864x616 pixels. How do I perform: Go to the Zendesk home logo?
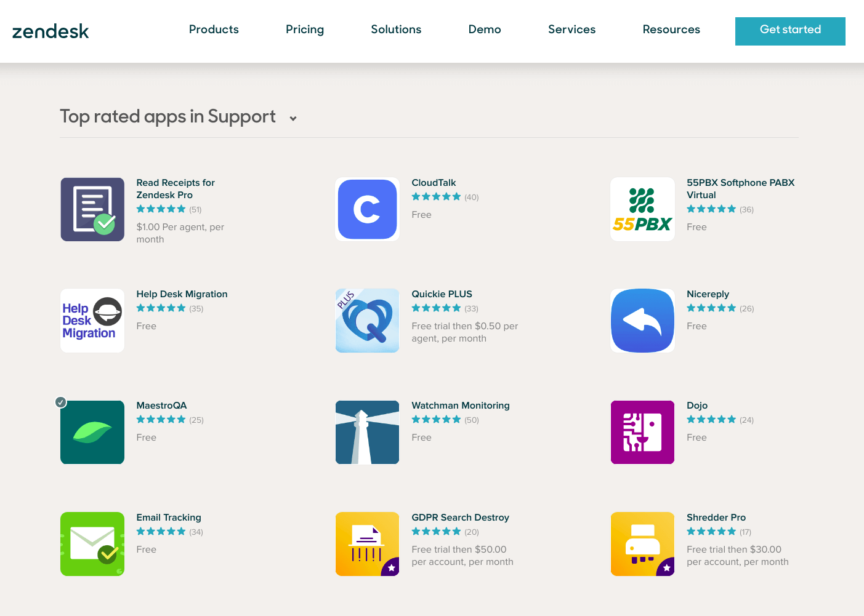(x=50, y=31)
